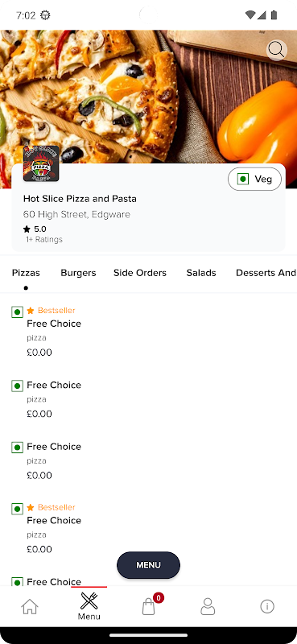Image resolution: width=297 pixels, height=644 pixels.
Task: Open the floating MENU category button
Action: [x=148, y=565]
